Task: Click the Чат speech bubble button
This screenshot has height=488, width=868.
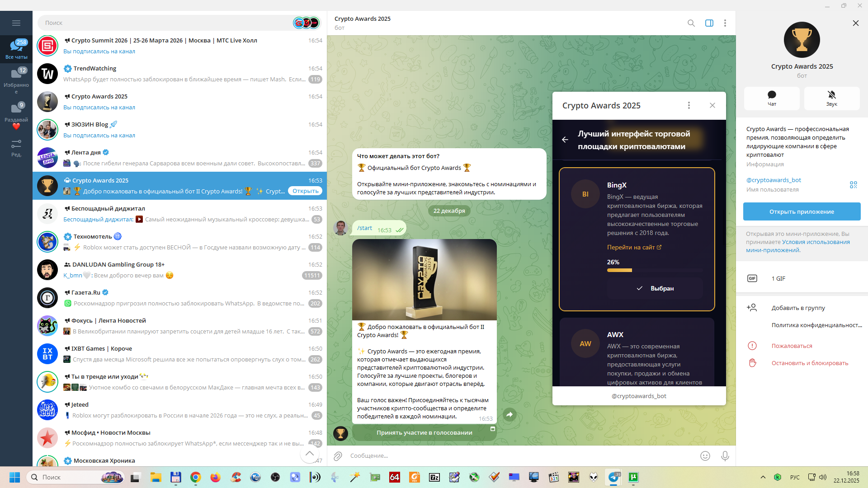Action: tap(772, 98)
